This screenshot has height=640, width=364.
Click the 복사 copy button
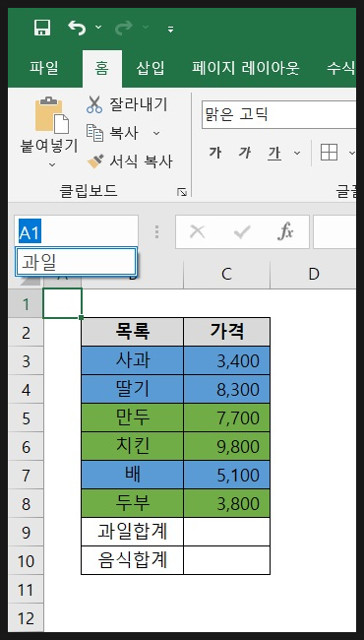click(112, 133)
